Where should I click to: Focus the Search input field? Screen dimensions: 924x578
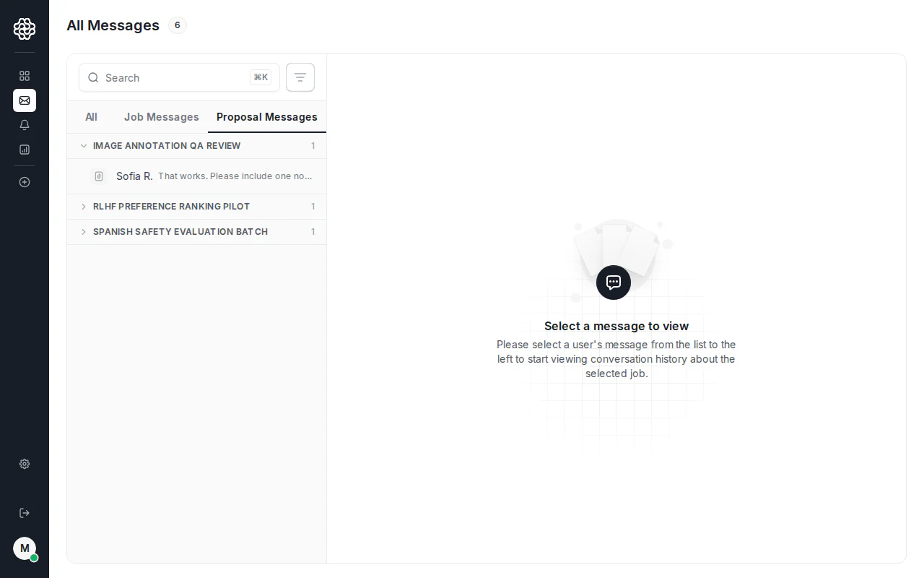point(179,77)
